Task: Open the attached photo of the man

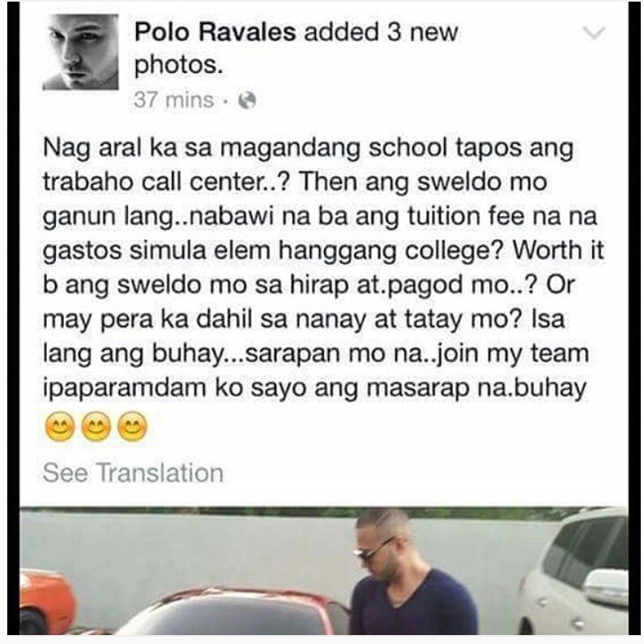Action: (x=324, y=570)
